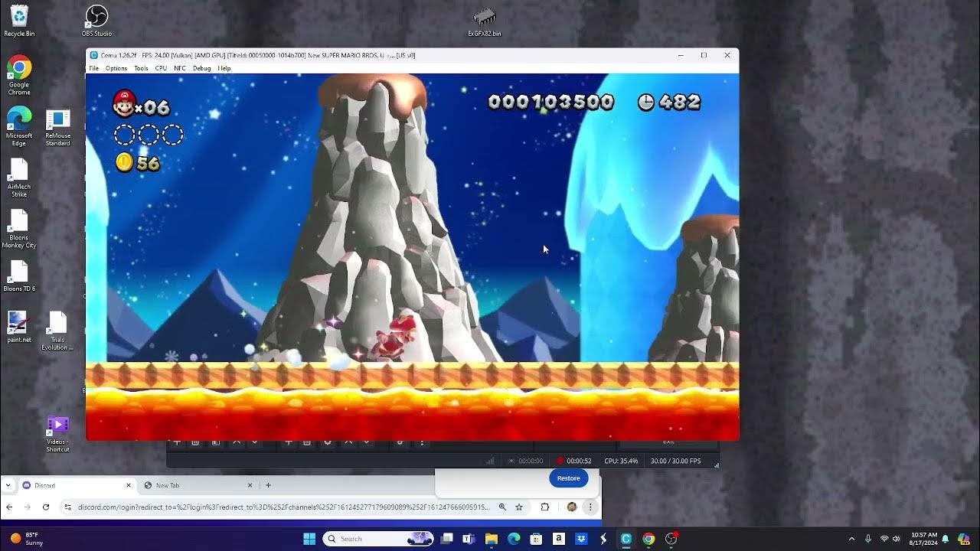The height and width of the screenshot is (551, 980).
Task: Click the microphone tray icon
Action: pyautogui.click(x=868, y=539)
